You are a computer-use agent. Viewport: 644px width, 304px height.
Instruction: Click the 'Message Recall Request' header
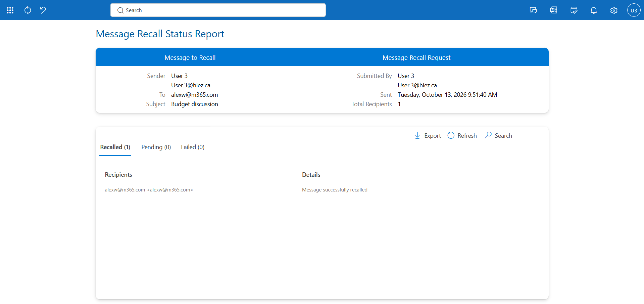click(416, 58)
